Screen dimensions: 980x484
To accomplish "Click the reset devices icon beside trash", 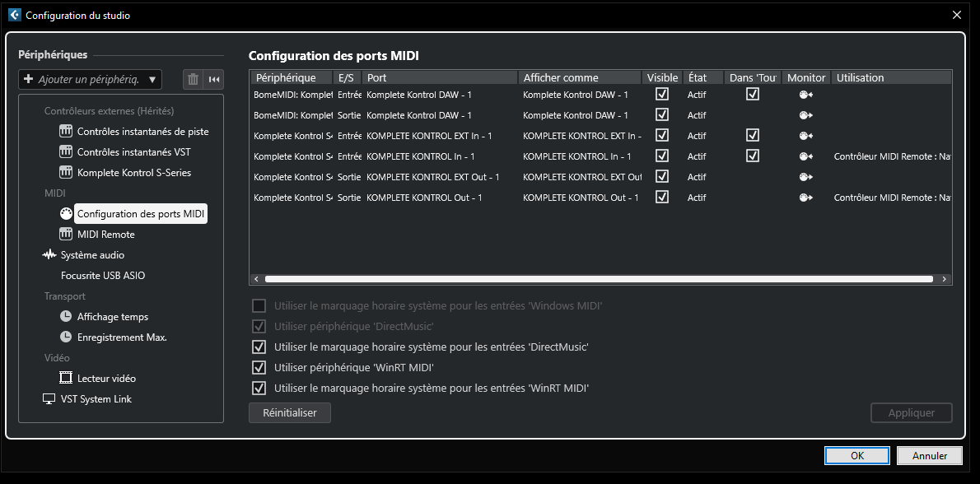I will (214, 79).
